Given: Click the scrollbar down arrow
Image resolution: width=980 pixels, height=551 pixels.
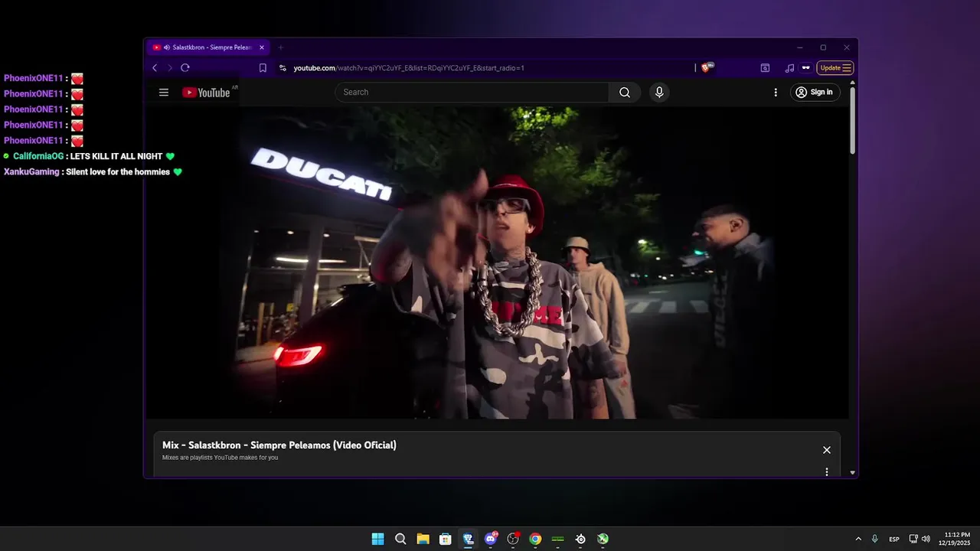Looking at the screenshot, I should coord(853,473).
